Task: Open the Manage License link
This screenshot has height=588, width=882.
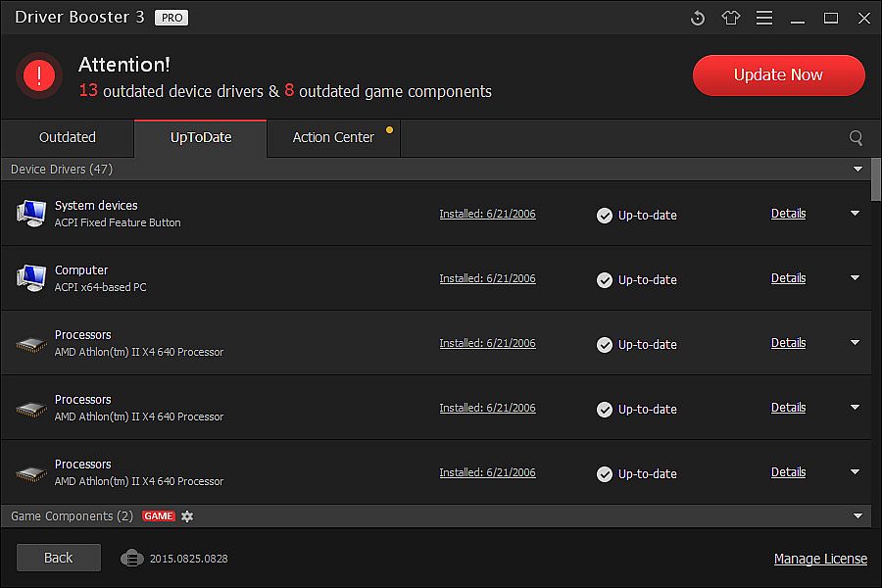Action: 820,559
